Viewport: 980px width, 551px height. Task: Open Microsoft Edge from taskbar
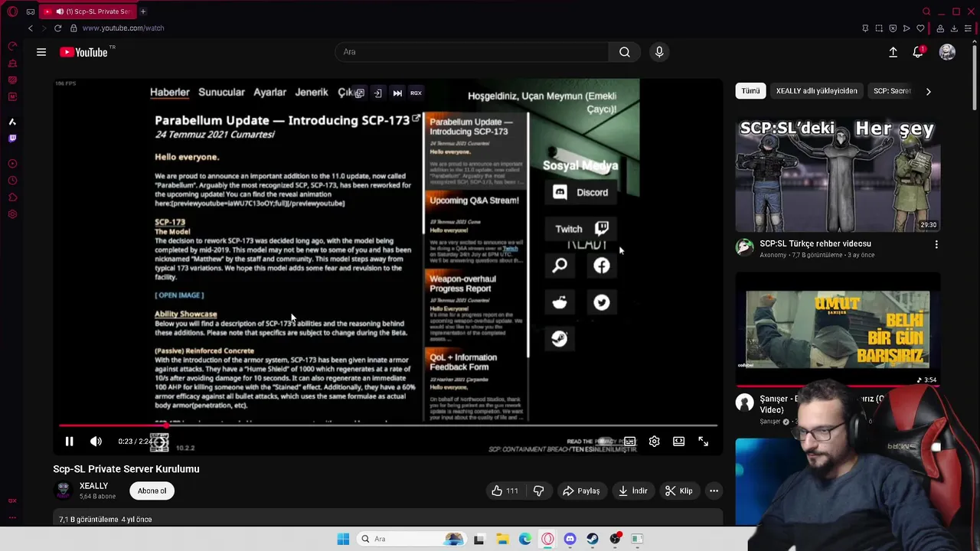point(525,539)
